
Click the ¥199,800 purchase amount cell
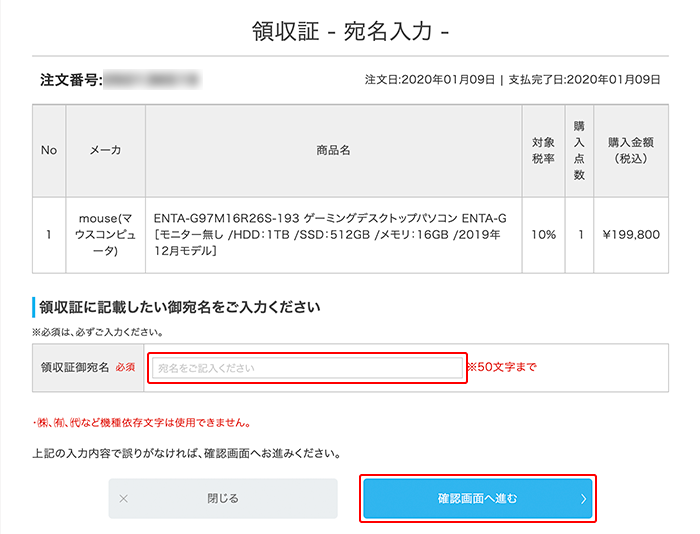(632, 234)
